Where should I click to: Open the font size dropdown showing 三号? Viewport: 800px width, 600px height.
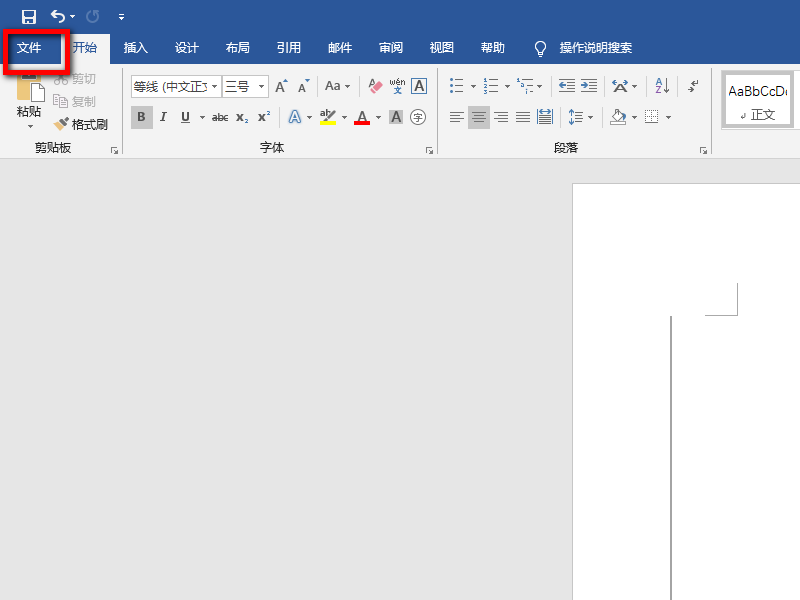(x=261, y=86)
